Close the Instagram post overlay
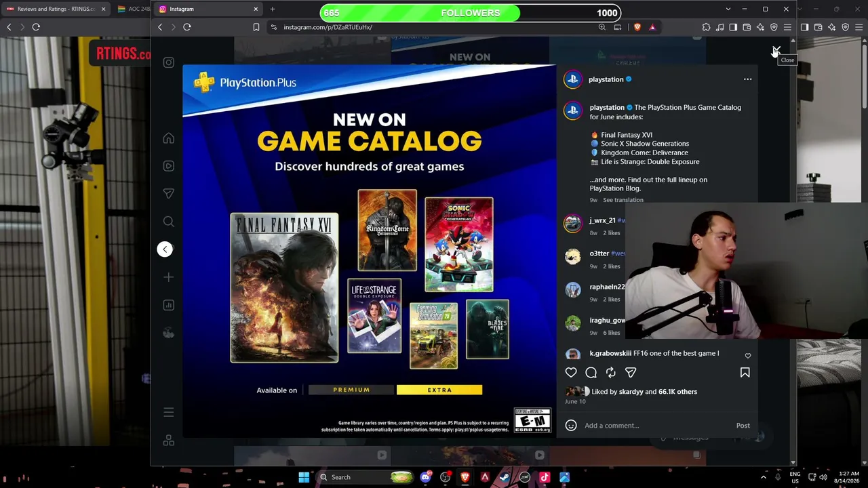This screenshot has width=868, height=488. coord(776,51)
